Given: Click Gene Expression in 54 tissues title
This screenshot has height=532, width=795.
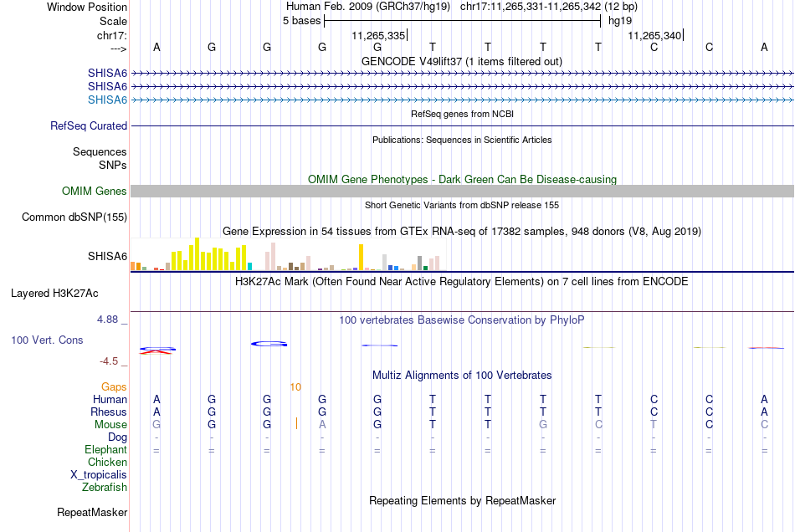Looking at the screenshot, I should tap(462, 232).
